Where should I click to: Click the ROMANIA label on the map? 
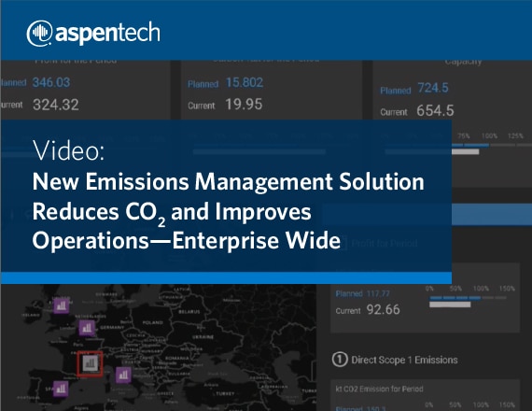tap(176, 358)
